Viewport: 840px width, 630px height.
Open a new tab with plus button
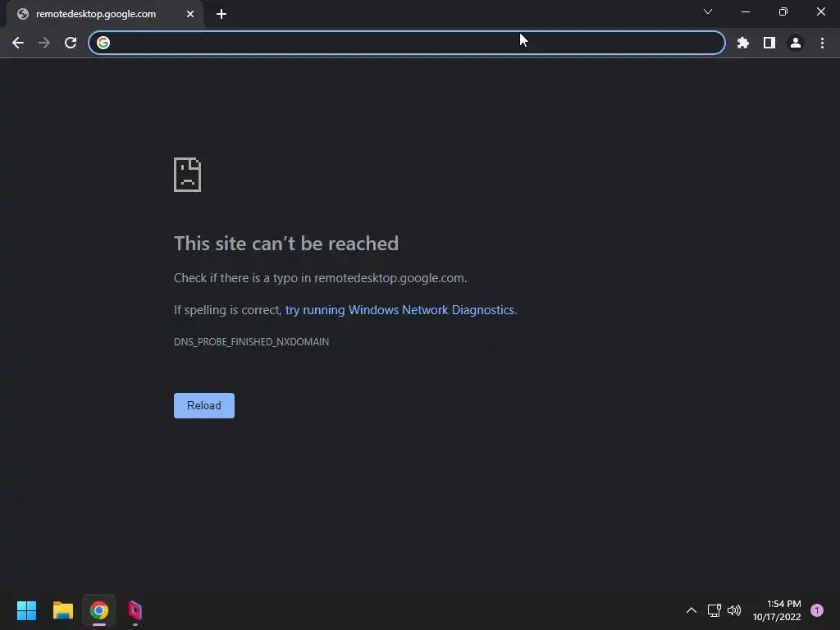(221, 14)
